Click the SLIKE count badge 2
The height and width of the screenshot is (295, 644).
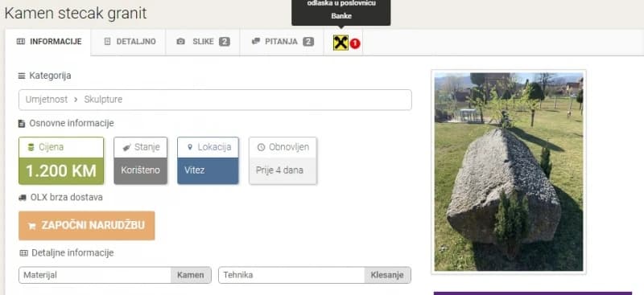tap(225, 42)
